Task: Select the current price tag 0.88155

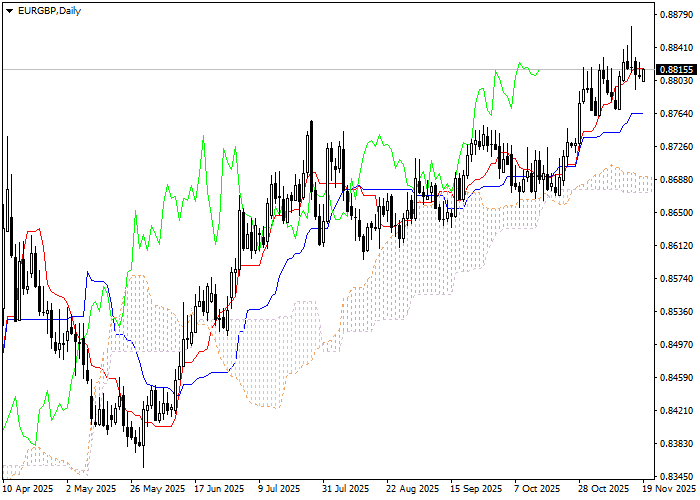Action: [676, 70]
